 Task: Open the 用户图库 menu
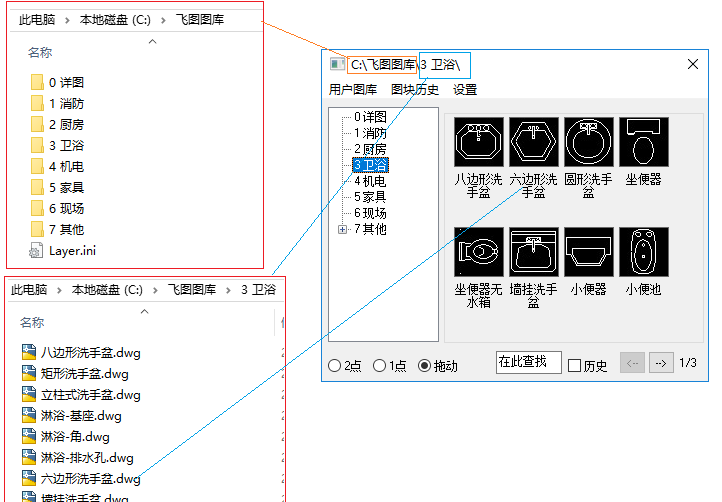click(353, 89)
